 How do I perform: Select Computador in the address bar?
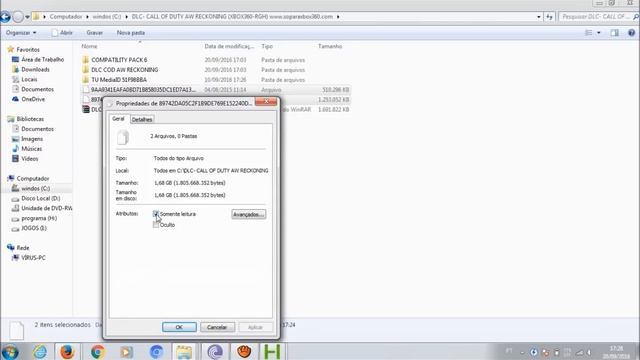[x=66, y=17]
